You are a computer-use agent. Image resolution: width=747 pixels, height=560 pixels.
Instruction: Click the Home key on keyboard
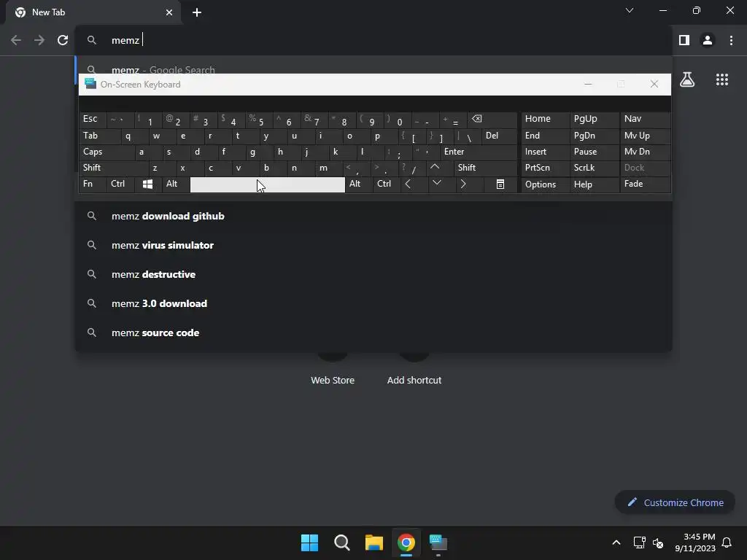(x=546, y=119)
